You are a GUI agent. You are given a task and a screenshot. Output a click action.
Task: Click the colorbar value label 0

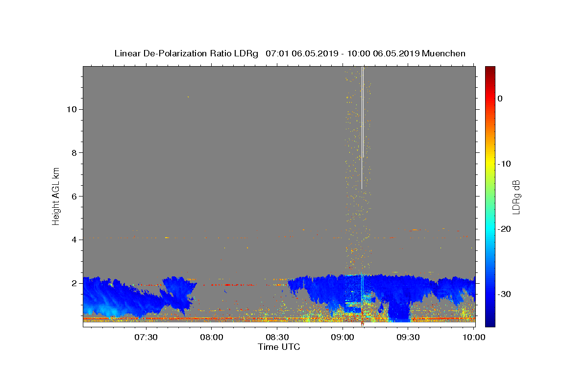[x=500, y=98]
